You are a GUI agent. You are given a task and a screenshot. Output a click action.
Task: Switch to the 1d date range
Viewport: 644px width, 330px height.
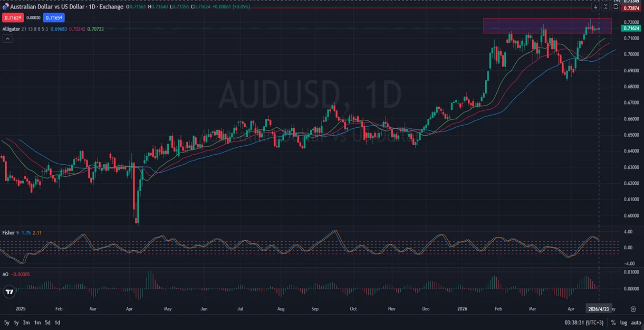pos(57,322)
